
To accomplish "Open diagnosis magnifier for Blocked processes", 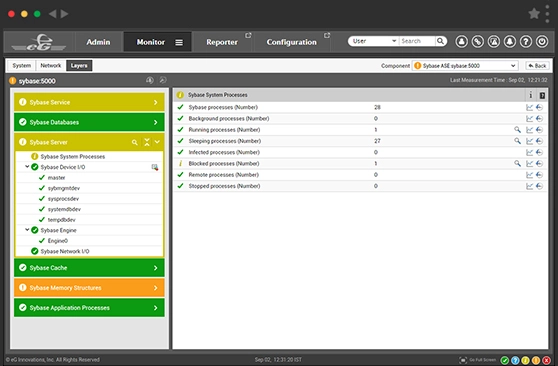I will point(517,163).
